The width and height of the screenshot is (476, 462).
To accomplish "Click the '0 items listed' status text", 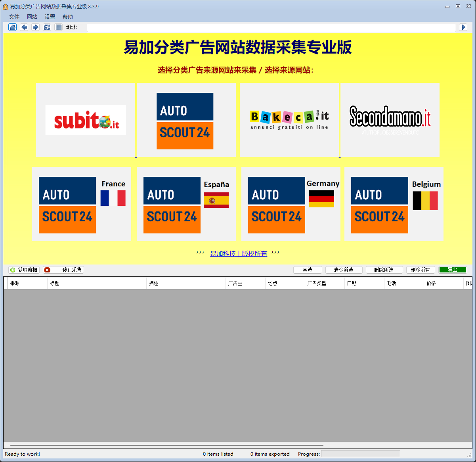I will click(218, 454).
